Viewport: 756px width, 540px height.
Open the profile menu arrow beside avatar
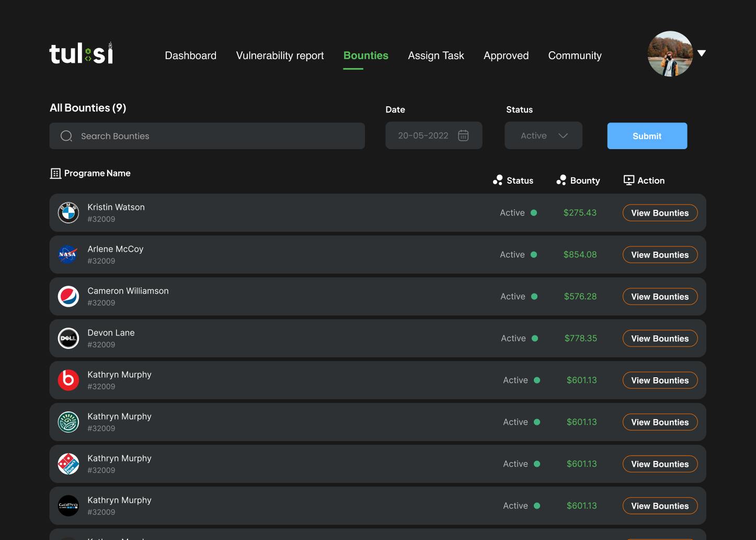pos(702,53)
